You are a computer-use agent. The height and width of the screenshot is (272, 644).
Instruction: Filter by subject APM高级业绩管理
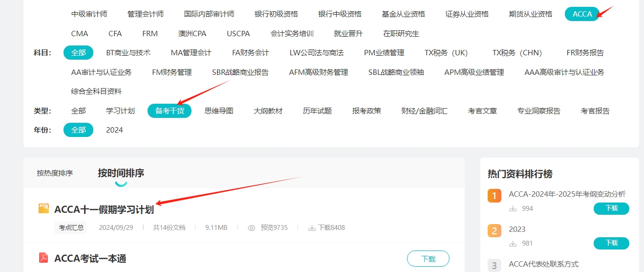(474, 72)
